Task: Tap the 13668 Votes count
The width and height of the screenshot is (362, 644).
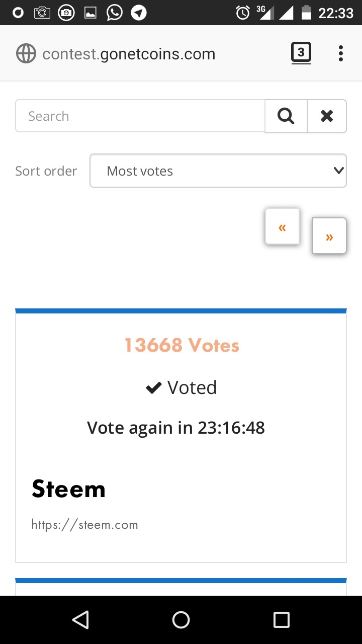Action: click(182, 345)
